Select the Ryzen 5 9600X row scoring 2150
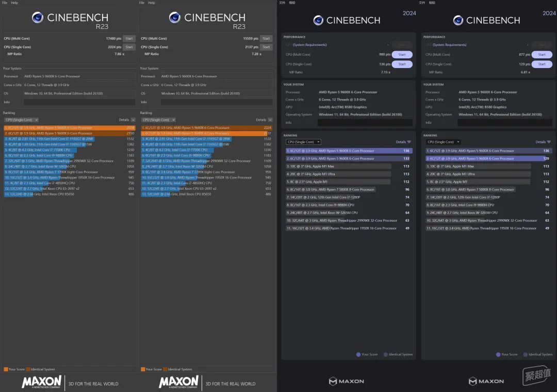This screenshot has width=557, height=392. pyautogui.click(x=69, y=133)
